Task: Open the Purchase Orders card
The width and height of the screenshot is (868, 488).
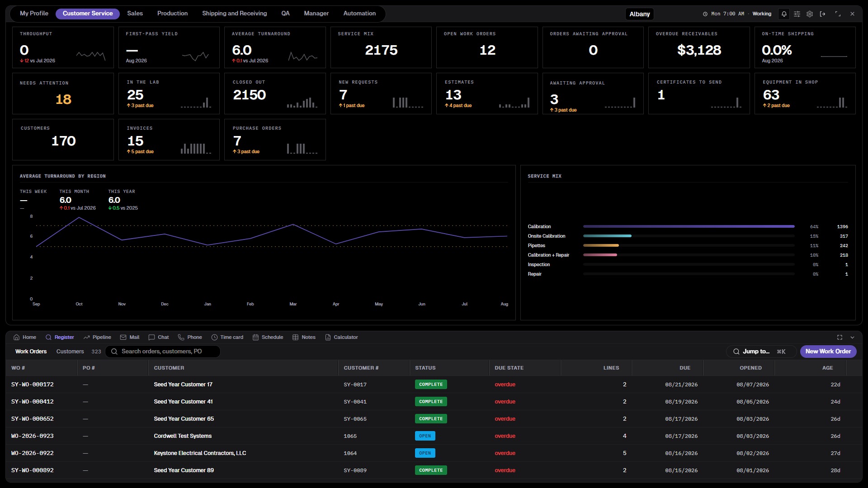Action: point(275,140)
